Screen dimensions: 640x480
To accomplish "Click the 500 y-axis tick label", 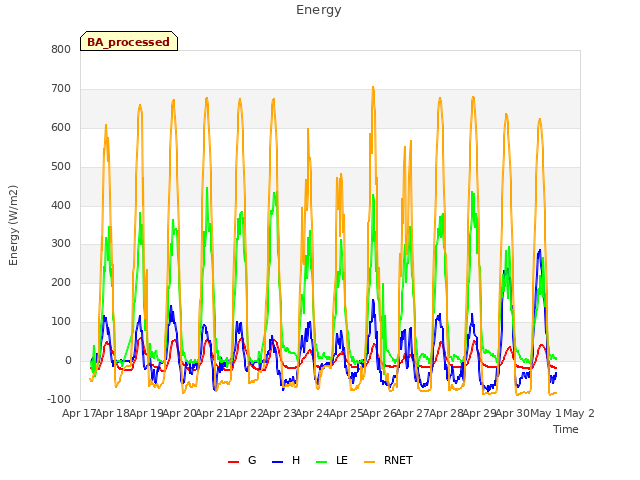I will coord(61,167).
